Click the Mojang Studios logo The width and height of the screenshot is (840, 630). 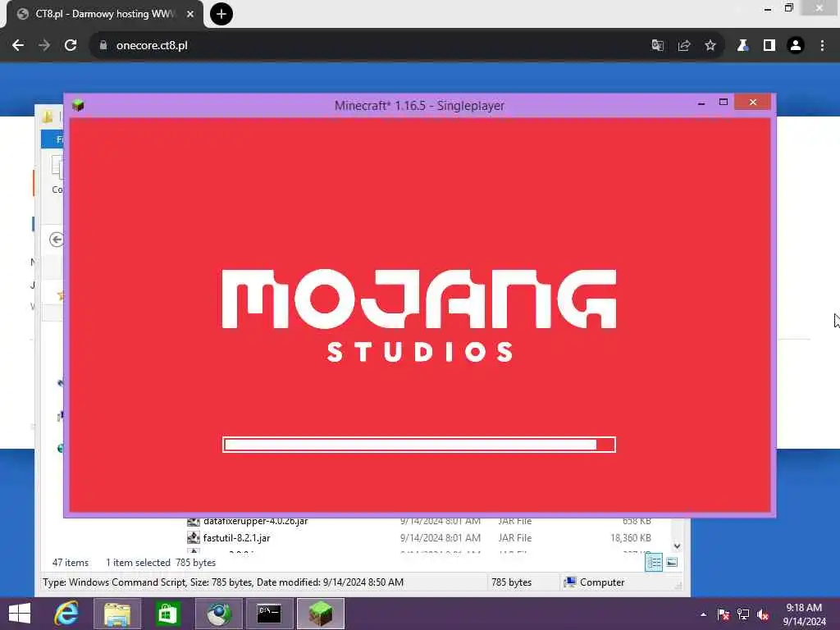(419, 316)
